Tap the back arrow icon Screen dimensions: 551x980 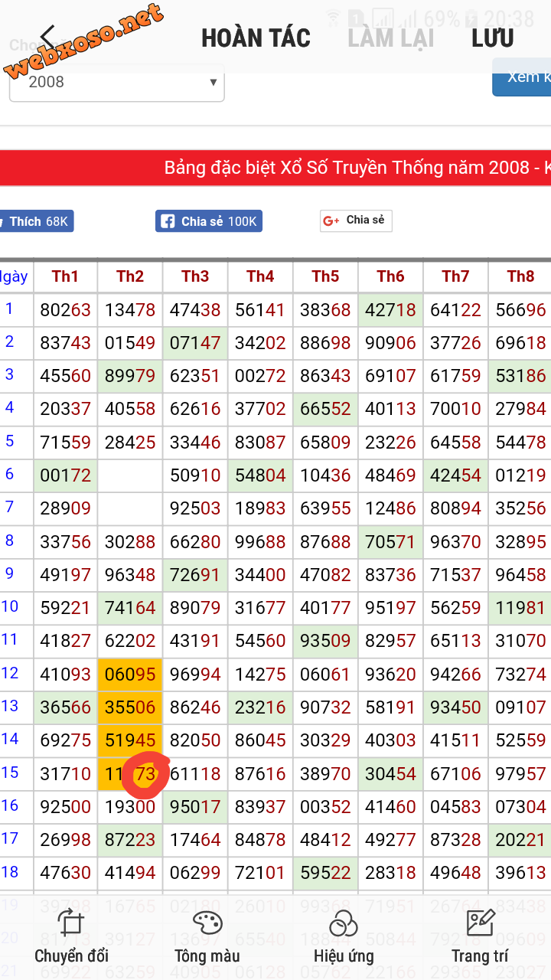click(x=48, y=37)
